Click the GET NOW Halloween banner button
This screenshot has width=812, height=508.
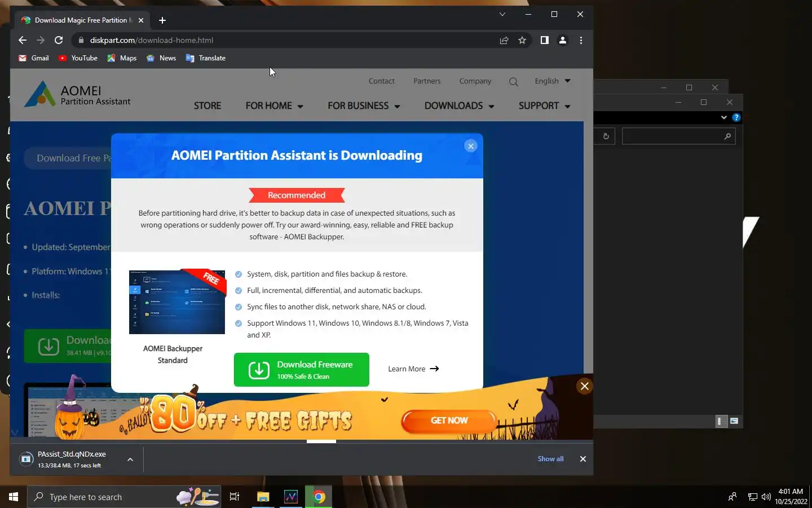[x=449, y=421]
